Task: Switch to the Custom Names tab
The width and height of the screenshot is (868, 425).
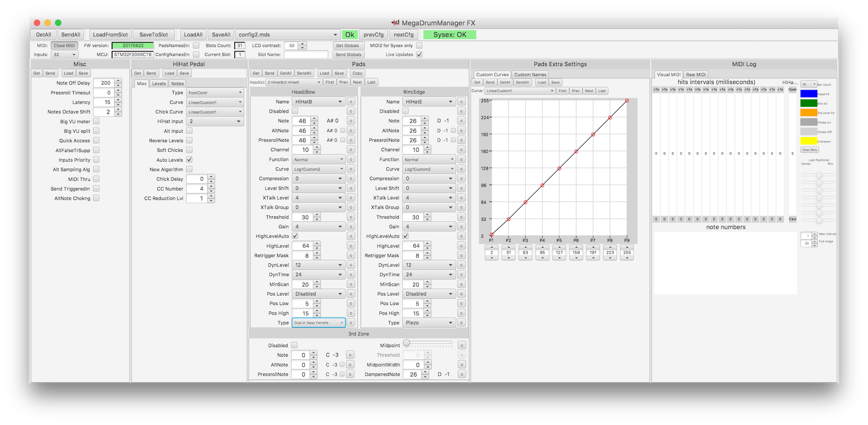Action: [530, 75]
